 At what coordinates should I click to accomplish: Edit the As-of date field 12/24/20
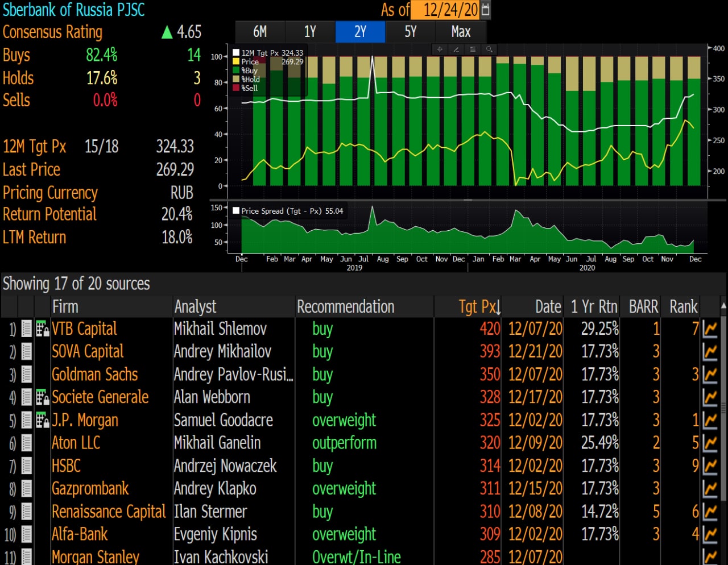point(445,10)
